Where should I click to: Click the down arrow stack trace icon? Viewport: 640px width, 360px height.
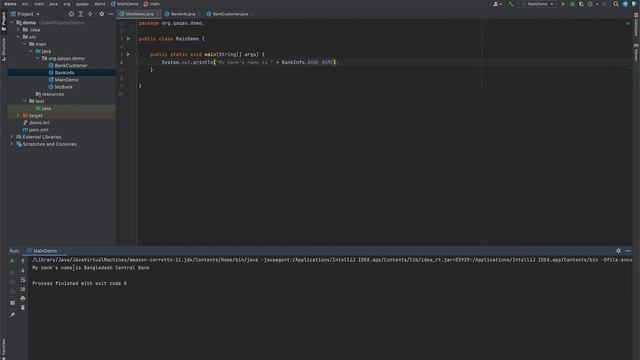click(23, 270)
